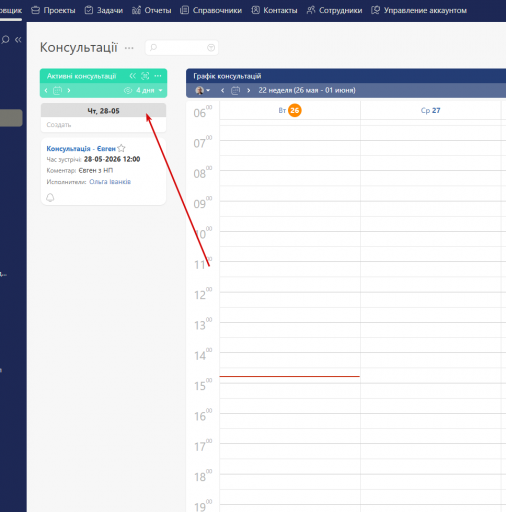Select the Вт 26 day header

[x=290, y=110]
